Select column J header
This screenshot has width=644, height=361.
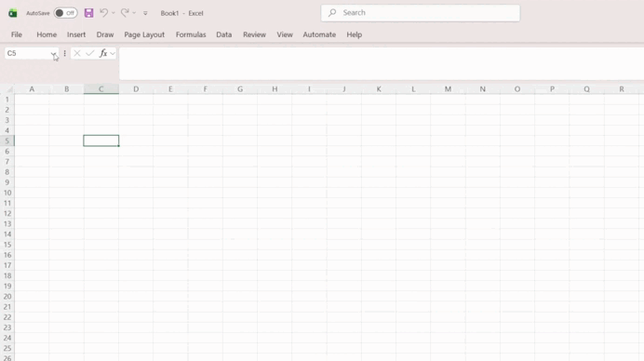pyautogui.click(x=344, y=89)
